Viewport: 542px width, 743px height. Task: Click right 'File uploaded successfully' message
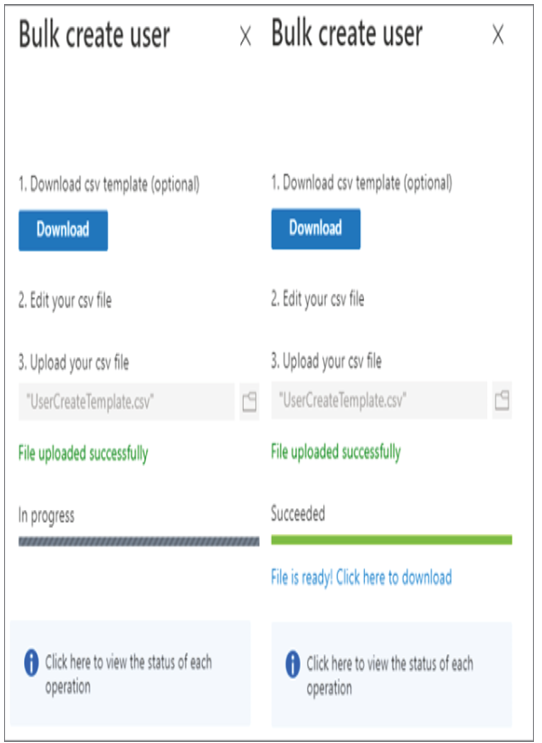coord(336,452)
